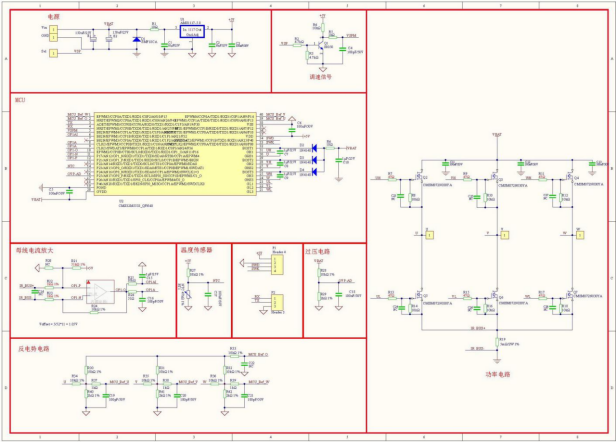Select the op-amp triangle symbol
This screenshot has height=442, width=616.
[x=101, y=292]
